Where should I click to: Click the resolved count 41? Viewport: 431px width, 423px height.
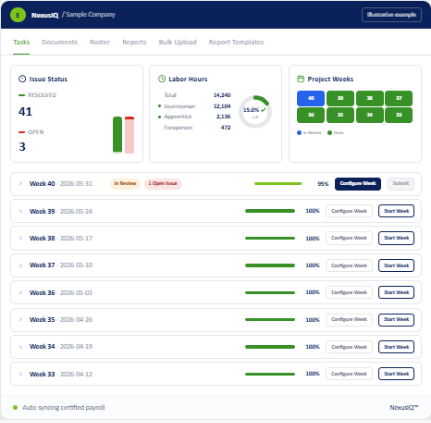pyautogui.click(x=25, y=112)
